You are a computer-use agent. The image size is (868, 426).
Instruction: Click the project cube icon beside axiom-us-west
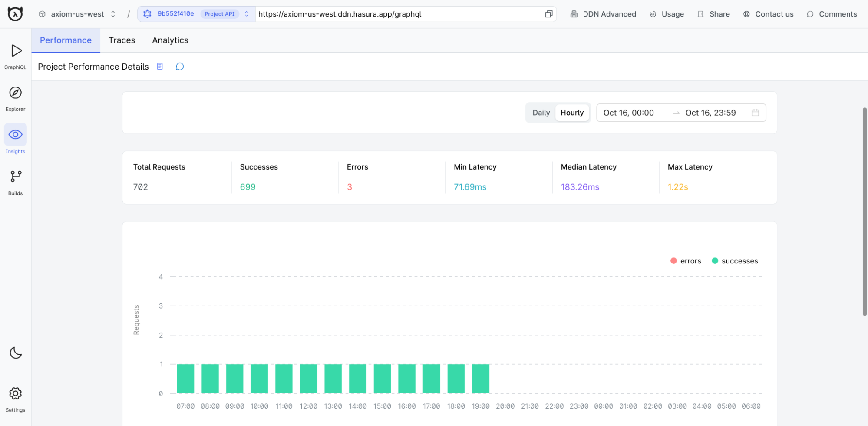[42, 14]
